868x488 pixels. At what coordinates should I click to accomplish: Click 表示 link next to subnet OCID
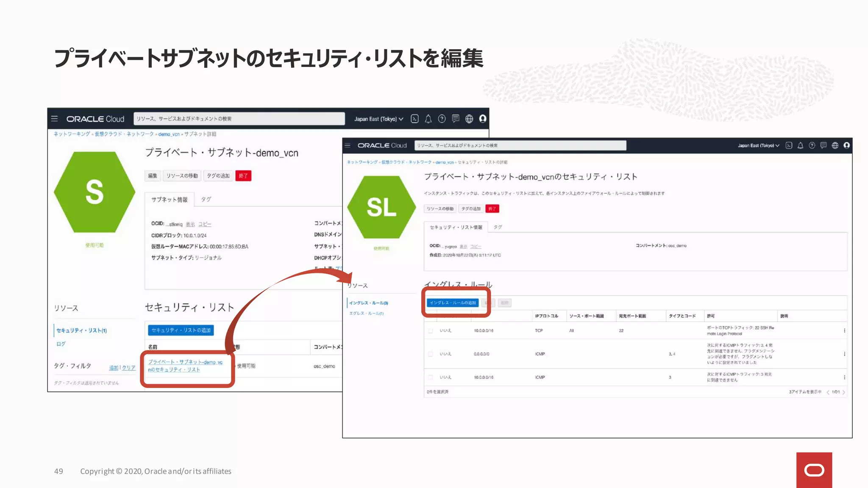190,225
